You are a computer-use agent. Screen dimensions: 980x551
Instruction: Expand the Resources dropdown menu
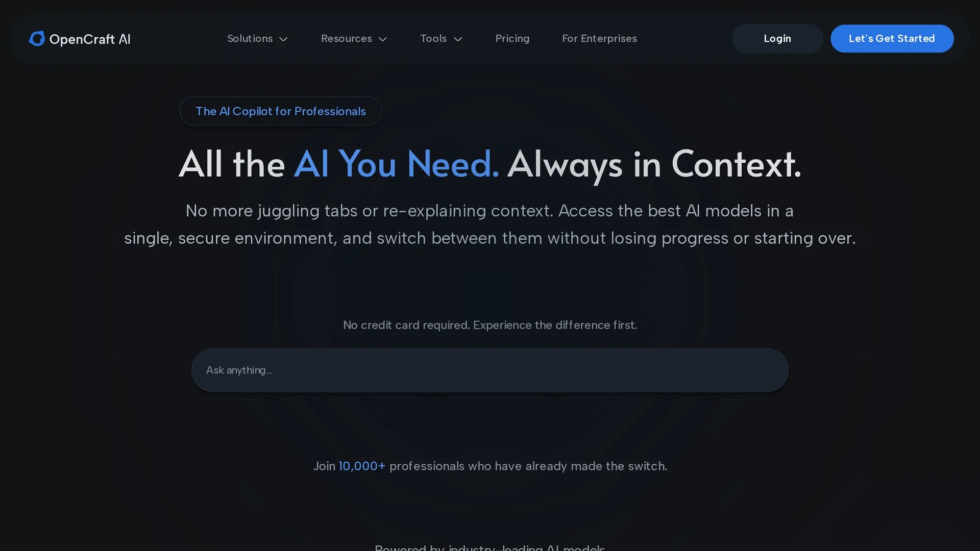coord(354,39)
